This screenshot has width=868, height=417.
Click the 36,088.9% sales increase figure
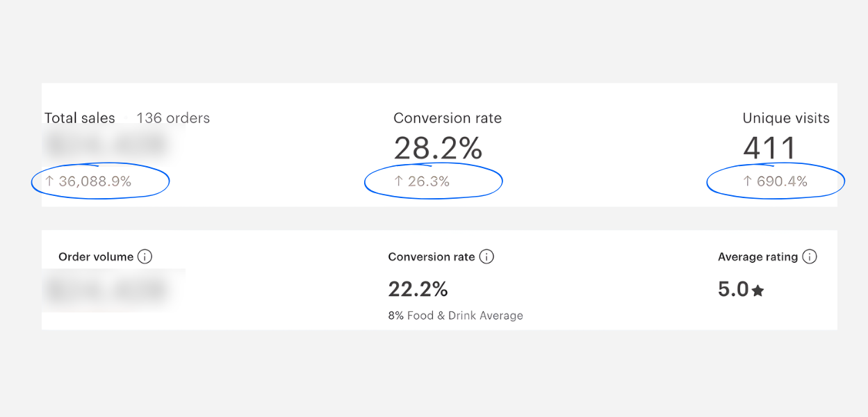coord(95,181)
